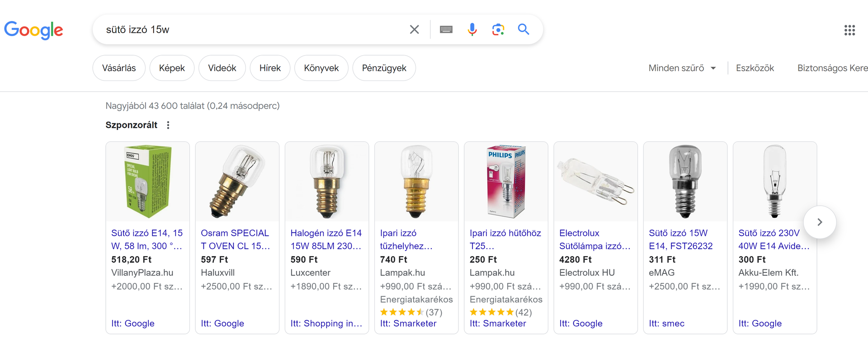Viewport: 868px width, 353px height.
Task: Open the on-screen keyboard input tool
Action: click(446, 30)
